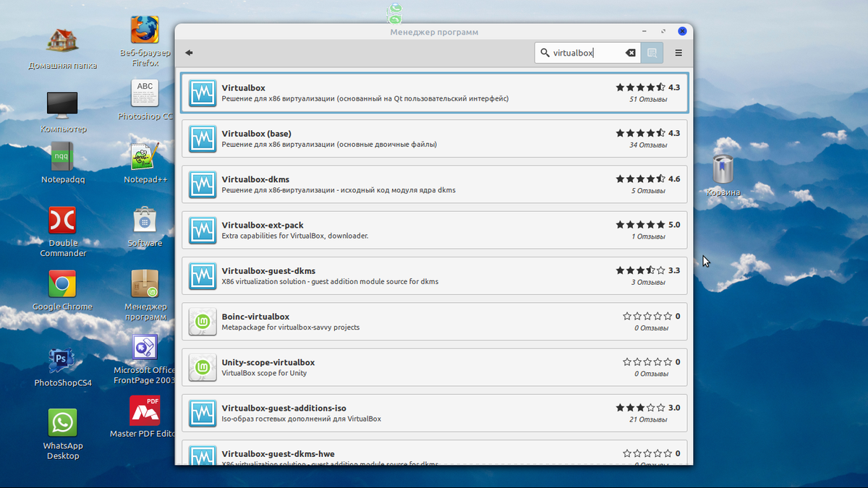
Task: Click the Virtualbox-guest-dkms package icon
Action: [x=203, y=276]
